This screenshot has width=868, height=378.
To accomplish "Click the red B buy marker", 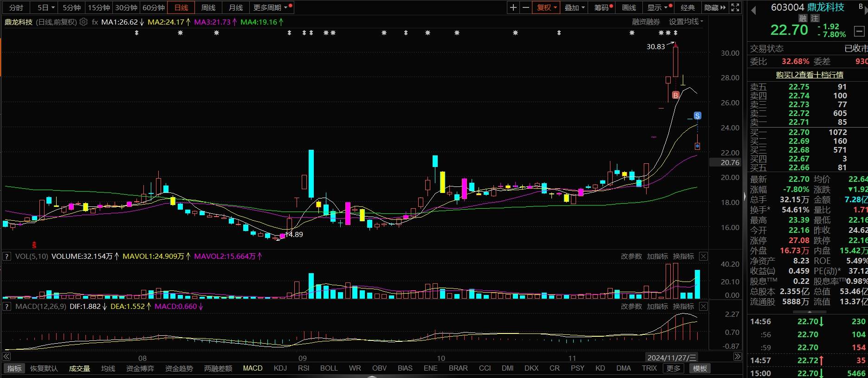I will coord(675,95).
